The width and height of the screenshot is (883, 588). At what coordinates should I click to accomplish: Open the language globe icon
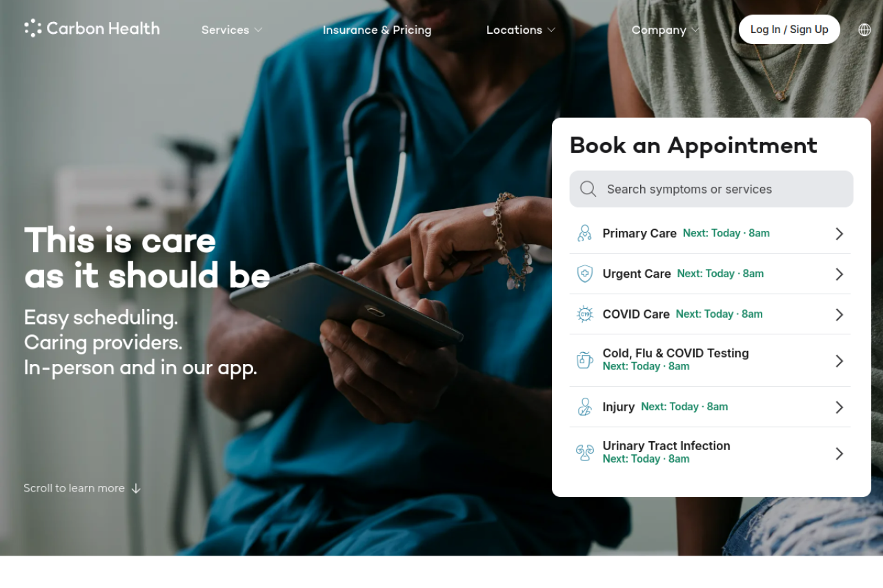[864, 30]
